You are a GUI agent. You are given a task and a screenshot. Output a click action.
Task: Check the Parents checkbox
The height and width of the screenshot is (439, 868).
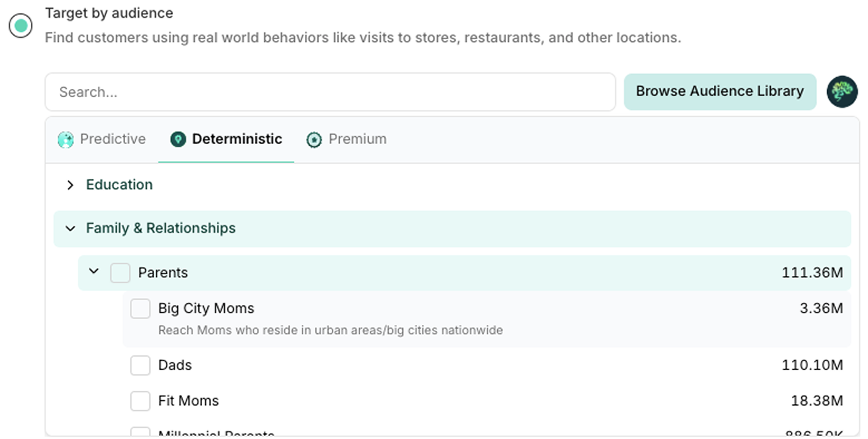tap(120, 273)
